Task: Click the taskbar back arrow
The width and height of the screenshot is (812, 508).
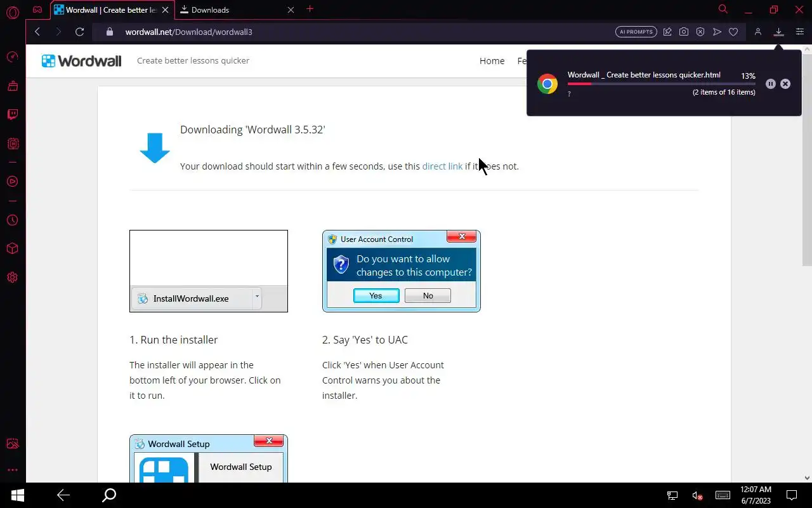Action: click(63, 495)
